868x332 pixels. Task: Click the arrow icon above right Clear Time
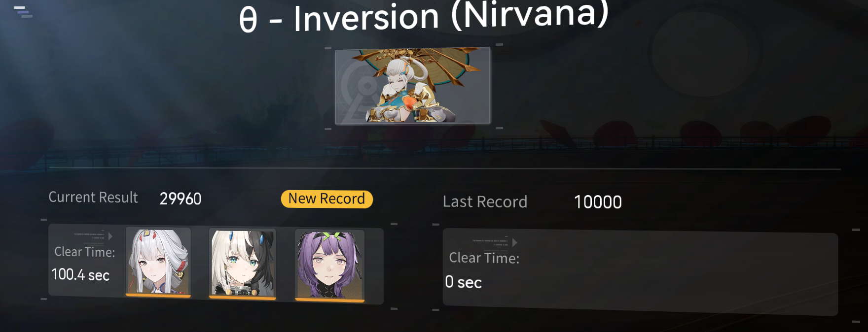(514, 242)
